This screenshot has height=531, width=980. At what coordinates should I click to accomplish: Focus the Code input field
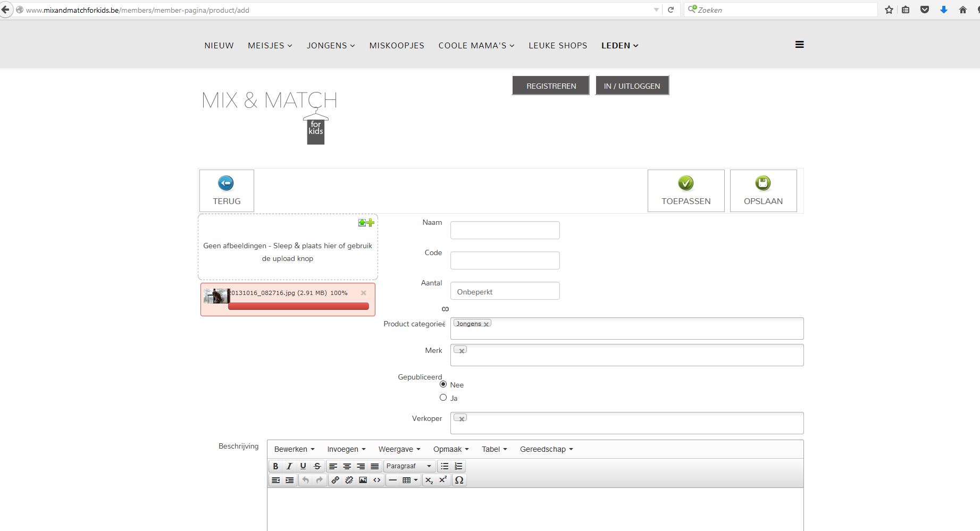coord(505,260)
